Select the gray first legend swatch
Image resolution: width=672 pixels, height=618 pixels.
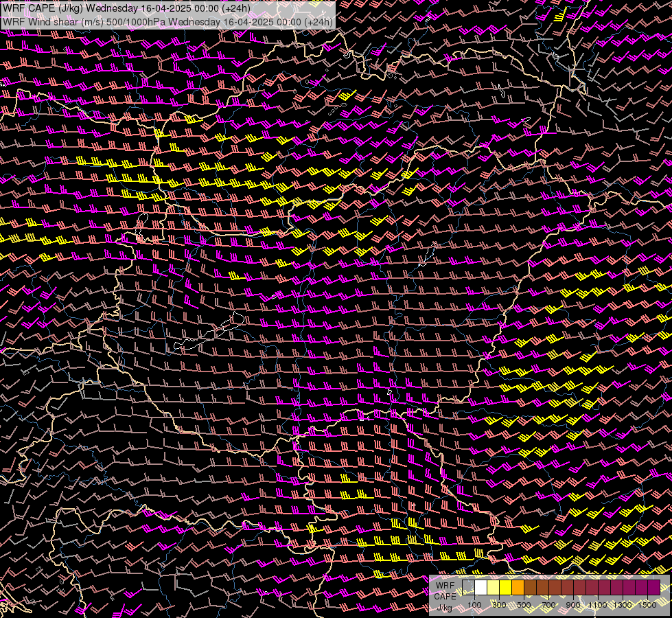[x=468, y=587]
